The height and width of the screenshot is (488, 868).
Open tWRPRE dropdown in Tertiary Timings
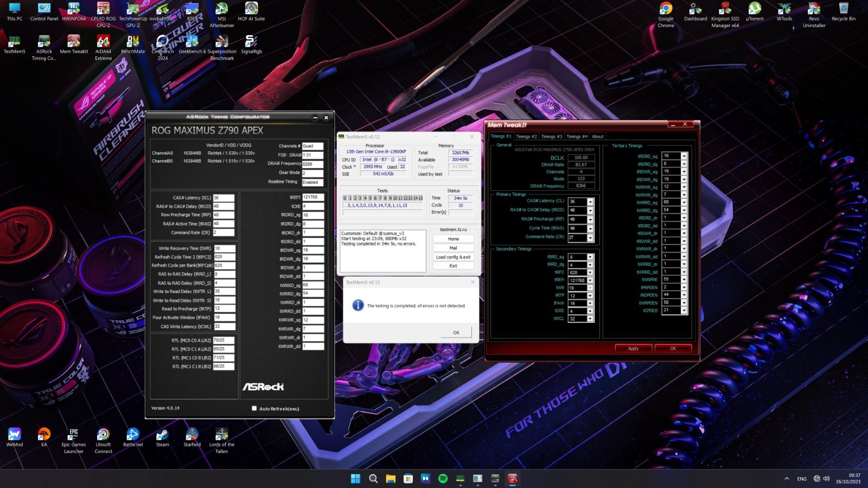[x=684, y=279]
